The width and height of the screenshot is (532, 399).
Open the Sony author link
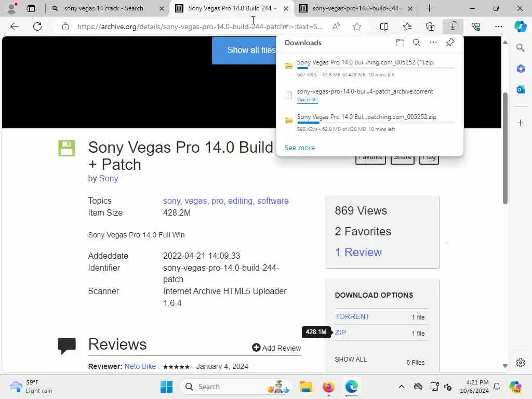[x=108, y=179]
